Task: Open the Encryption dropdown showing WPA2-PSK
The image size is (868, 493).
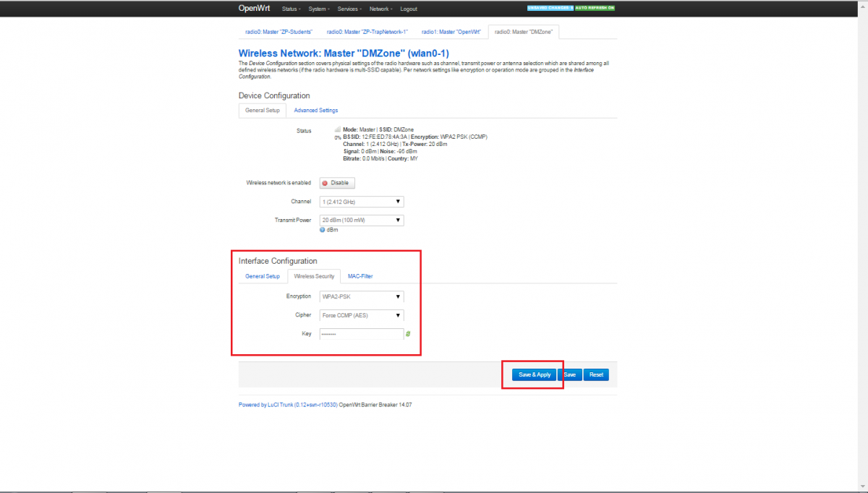Action: pos(362,296)
